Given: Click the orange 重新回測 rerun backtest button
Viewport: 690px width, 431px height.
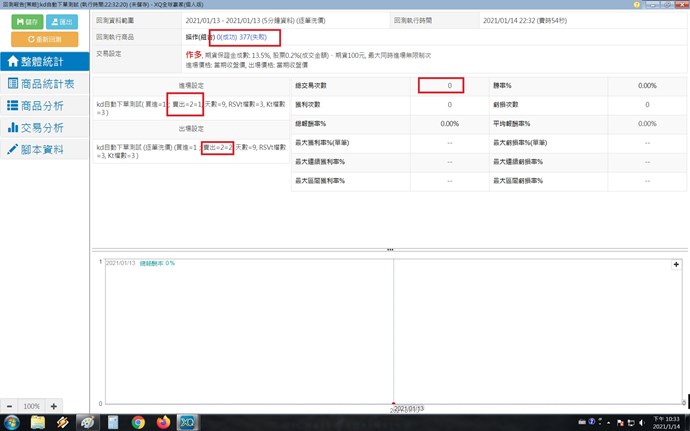Looking at the screenshot, I should (x=44, y=38).
